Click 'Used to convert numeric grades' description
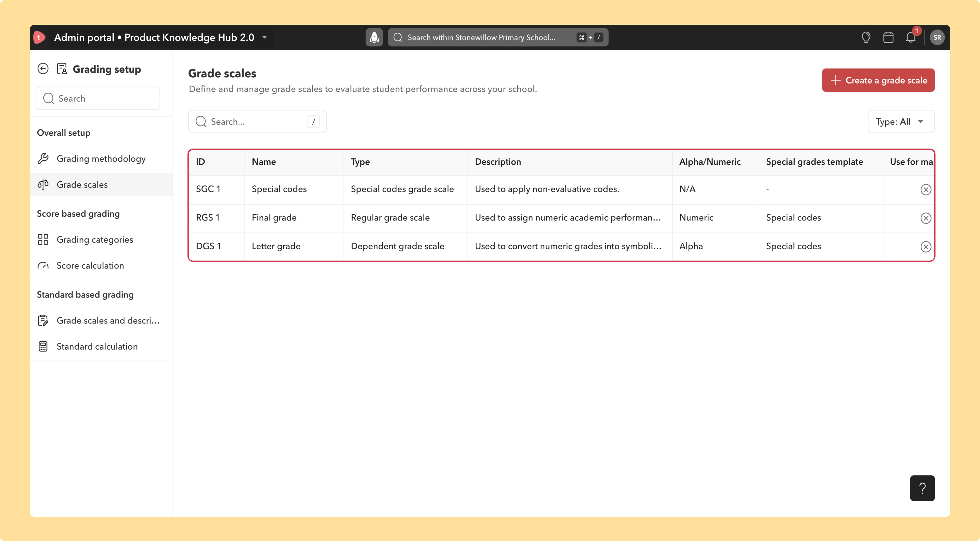The image size is (980, 541). pos(568,246)
